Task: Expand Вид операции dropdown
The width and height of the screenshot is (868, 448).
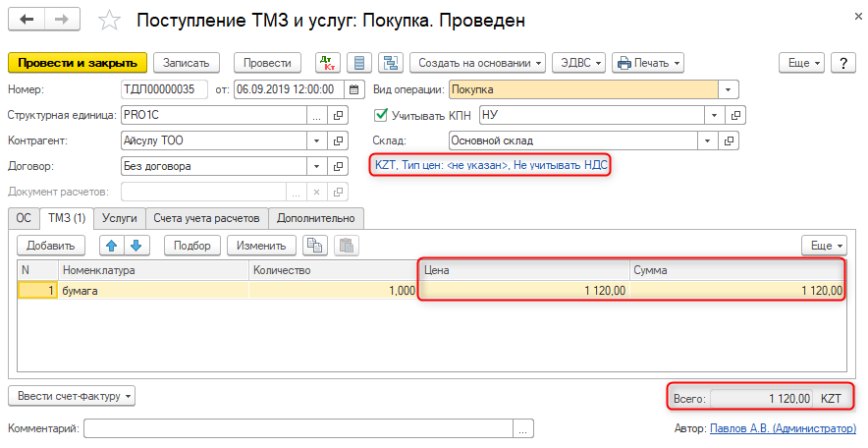Action: pyautogui.click(x=728, y=89)
